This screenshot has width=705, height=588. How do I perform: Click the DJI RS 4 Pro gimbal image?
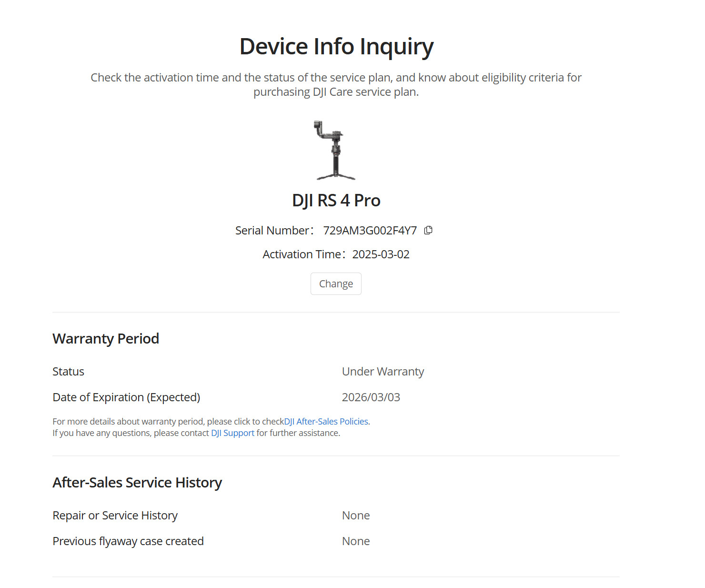[x=335, y=150]
